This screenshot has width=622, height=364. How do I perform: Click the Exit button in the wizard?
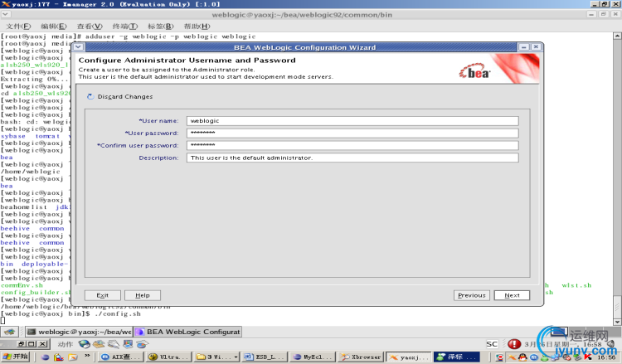[x=102, y=295]
